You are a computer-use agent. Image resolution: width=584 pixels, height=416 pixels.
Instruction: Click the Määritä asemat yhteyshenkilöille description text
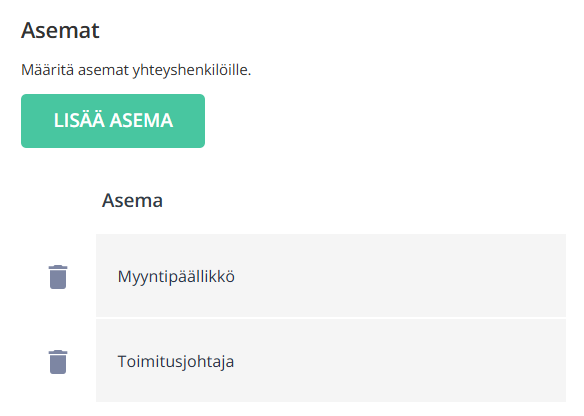(136, 70)
